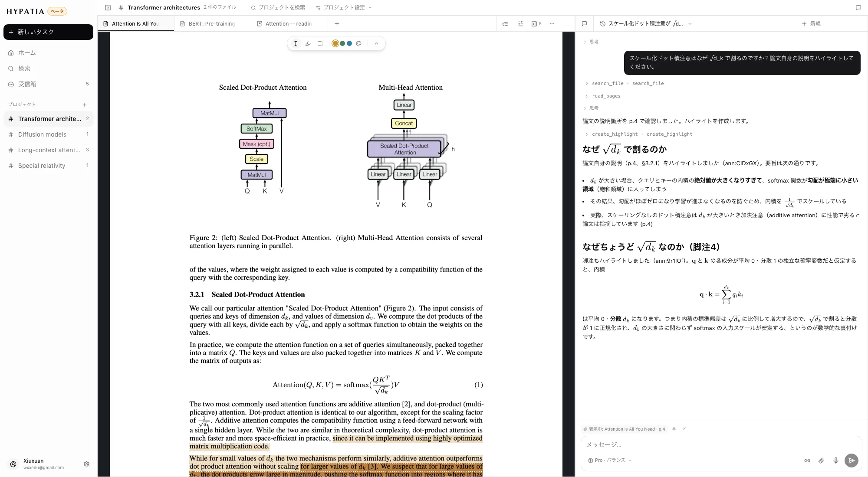This screenshot has height=477, width=868.
Task: Open the Long-context attent... project
Action: [48, 150]
